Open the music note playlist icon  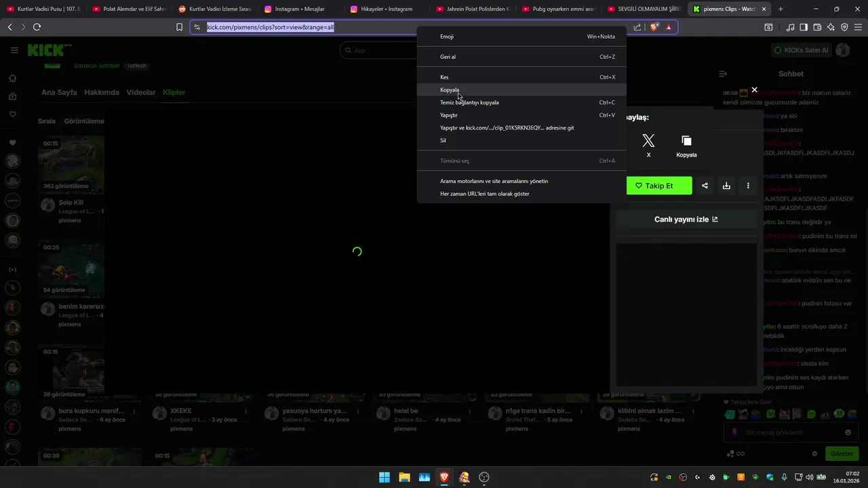[790, 27]
